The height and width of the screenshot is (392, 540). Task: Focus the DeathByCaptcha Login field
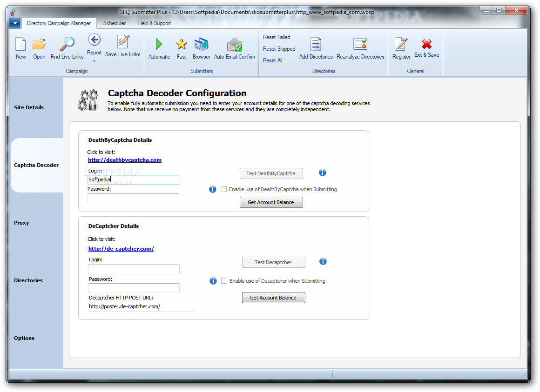tap(133, 179)
